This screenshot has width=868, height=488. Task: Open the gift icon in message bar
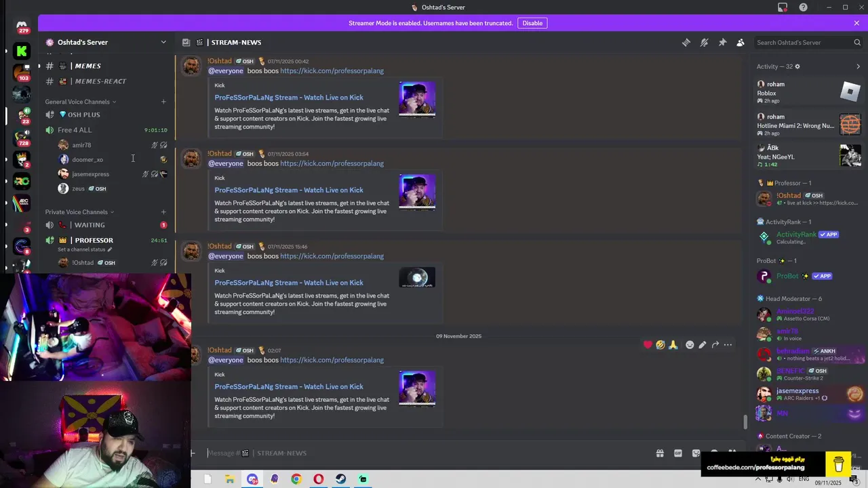[660, 453]
